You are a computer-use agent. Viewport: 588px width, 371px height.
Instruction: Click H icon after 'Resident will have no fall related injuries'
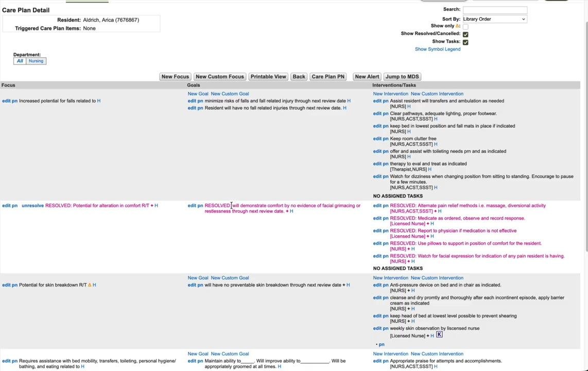pos(344,108)
